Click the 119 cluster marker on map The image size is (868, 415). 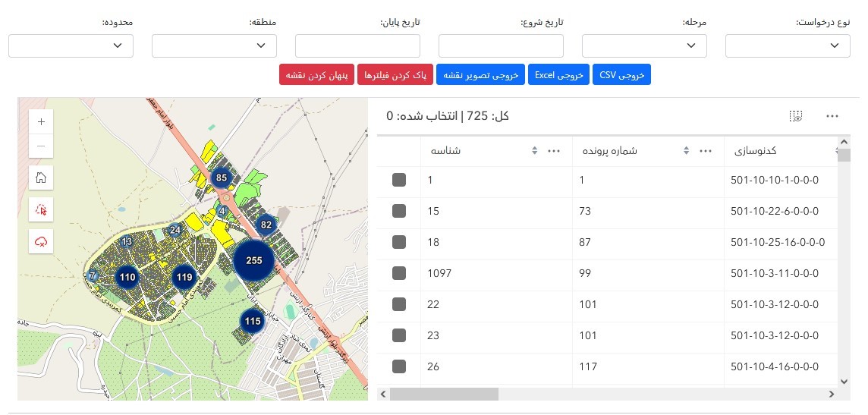(x=184, y=277)
